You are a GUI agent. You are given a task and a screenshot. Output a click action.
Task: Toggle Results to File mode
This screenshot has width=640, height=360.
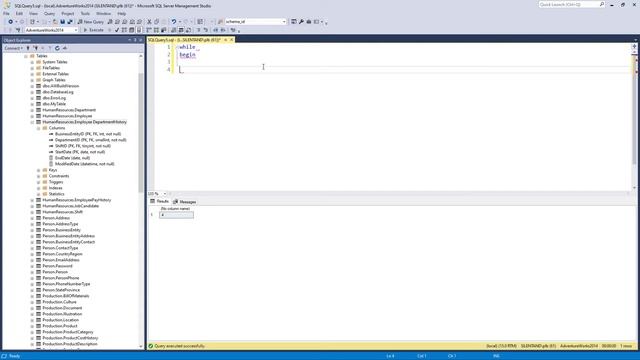pos(189,30)
